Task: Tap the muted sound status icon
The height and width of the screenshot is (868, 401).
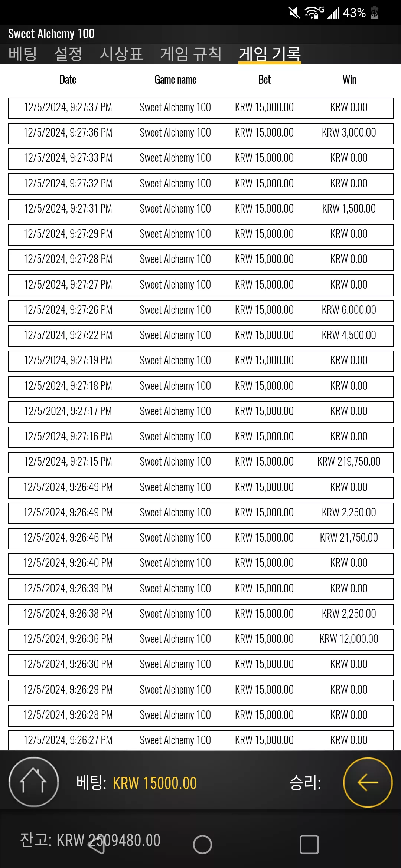Action: 294,13
